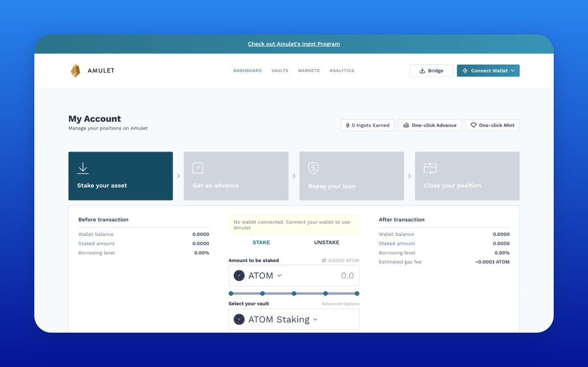Open the Analytics nav item

[x=342, y=71]
